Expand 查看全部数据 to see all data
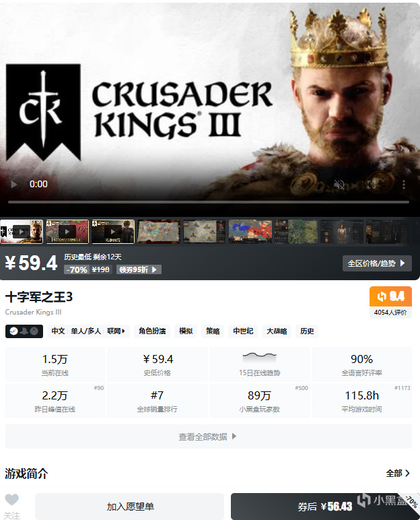420x520 pixels. 208,436
